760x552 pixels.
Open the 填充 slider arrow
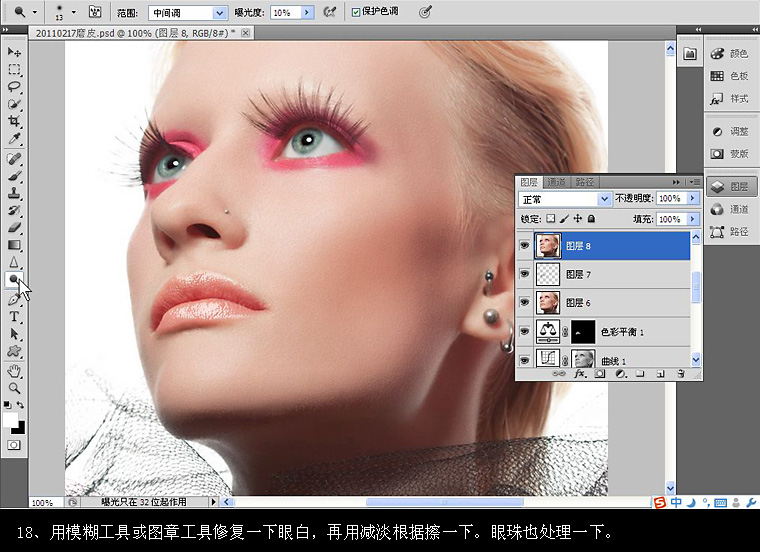(693, 219)
